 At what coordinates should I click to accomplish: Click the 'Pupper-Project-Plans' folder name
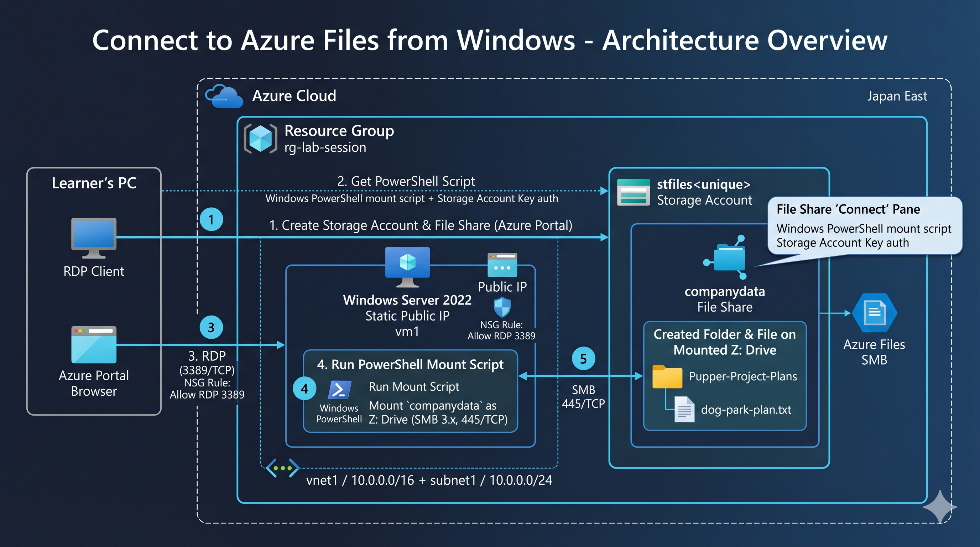tap(743, 376)
